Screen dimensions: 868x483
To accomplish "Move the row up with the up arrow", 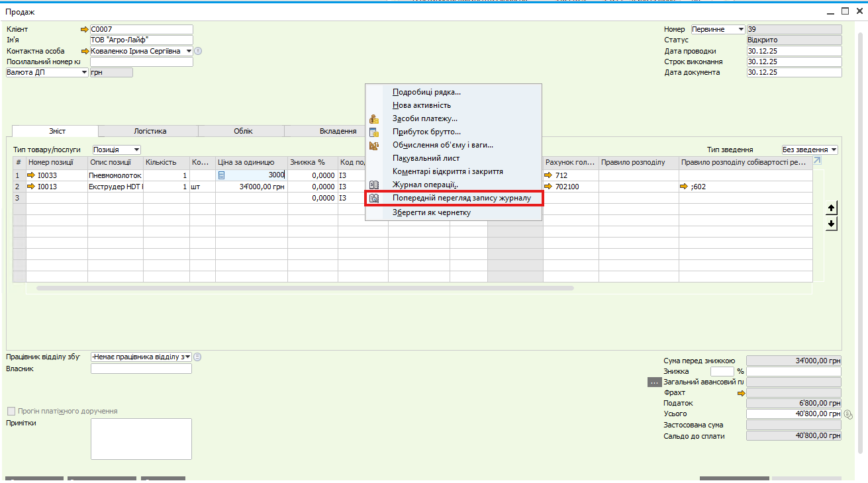I will pyautogui.click(x=832, y=208).
